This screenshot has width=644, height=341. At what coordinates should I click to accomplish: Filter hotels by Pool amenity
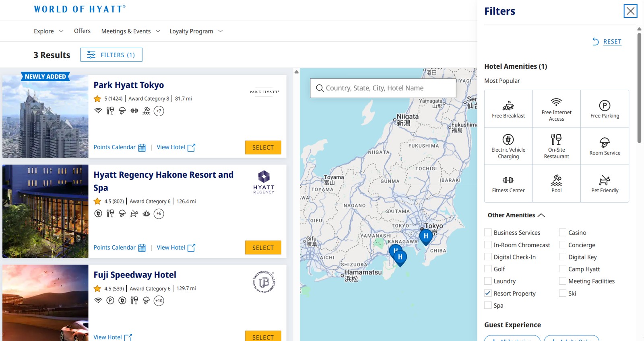[556, 184]
